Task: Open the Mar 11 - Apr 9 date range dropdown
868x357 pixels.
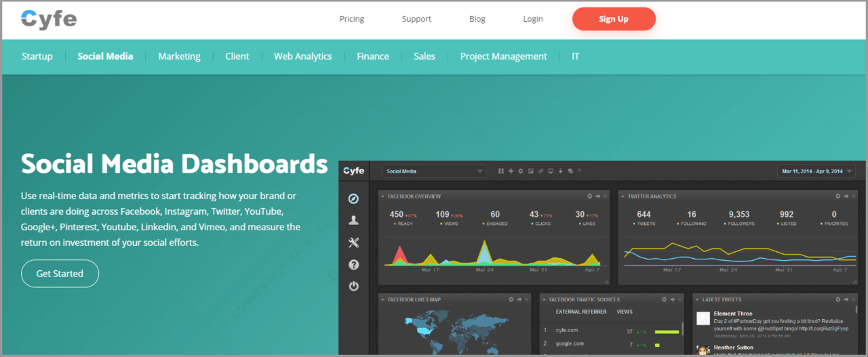Action: [x=816, y=171]
